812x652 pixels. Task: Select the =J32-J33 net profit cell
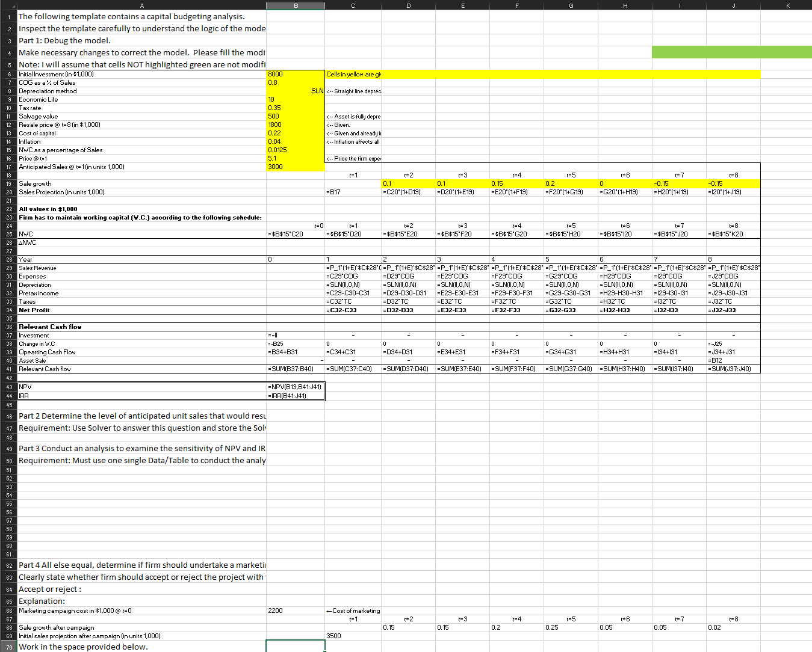coord(734,310)
